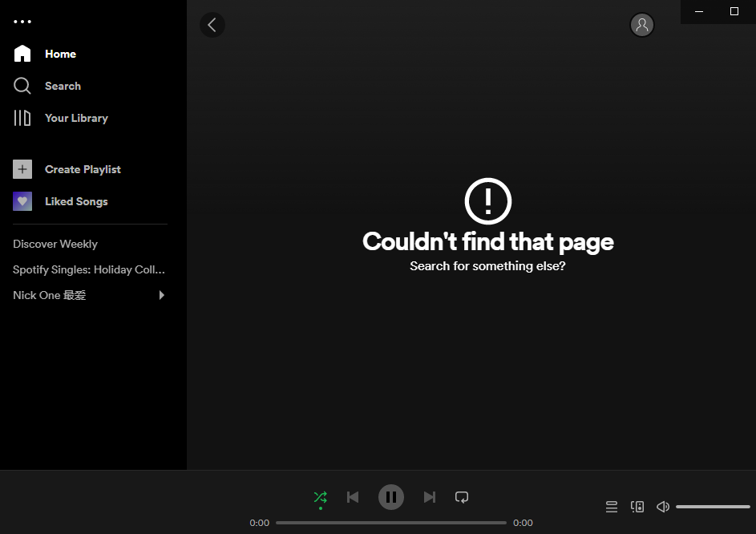Seek along the song progress bar

click(391, 523)
